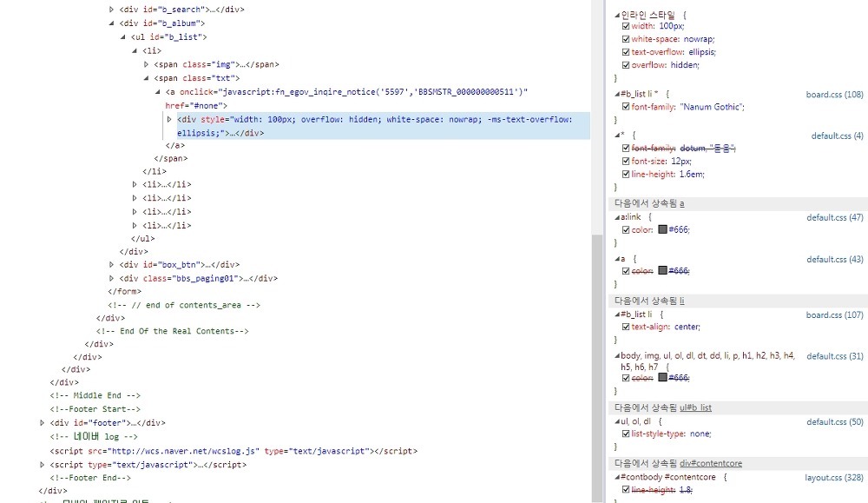Image resolution: width=868 pixels, height=503 pixels.
Task: Toggle the list-style-type: none checkbox
Action: 626,434
